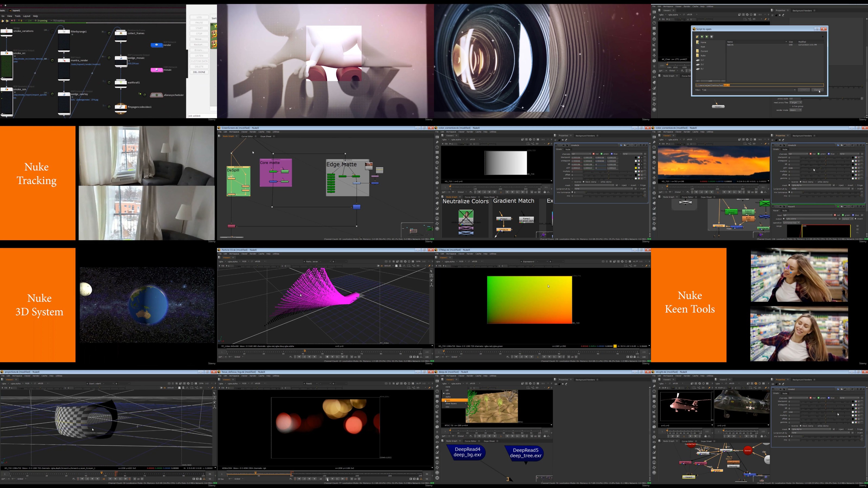This screenshot has height=488, width=868.
Task: Open the channels rgb dropdown in Grade24
Action: 581,154
